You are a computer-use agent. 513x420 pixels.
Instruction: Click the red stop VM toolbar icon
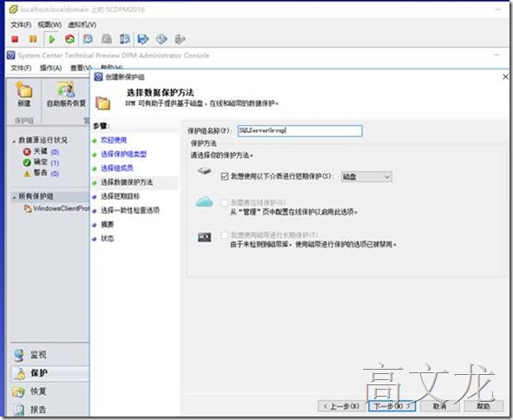click(15, 39)
